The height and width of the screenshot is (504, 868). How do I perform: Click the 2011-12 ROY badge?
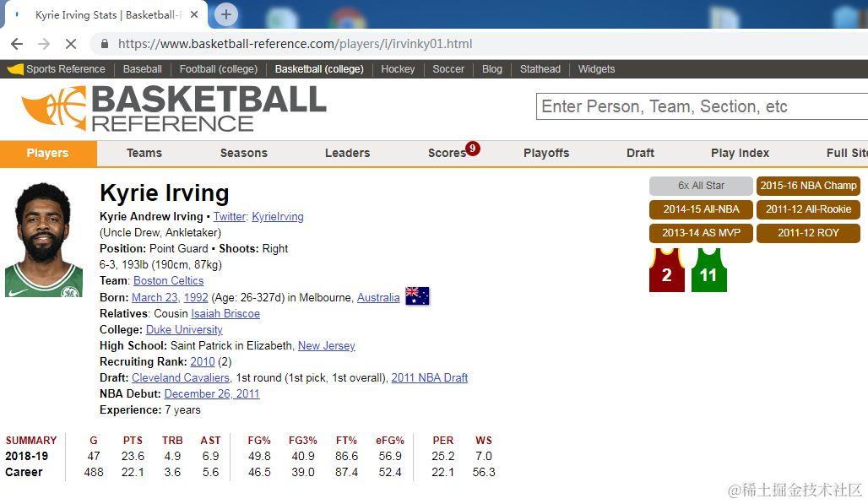[808, 233]
